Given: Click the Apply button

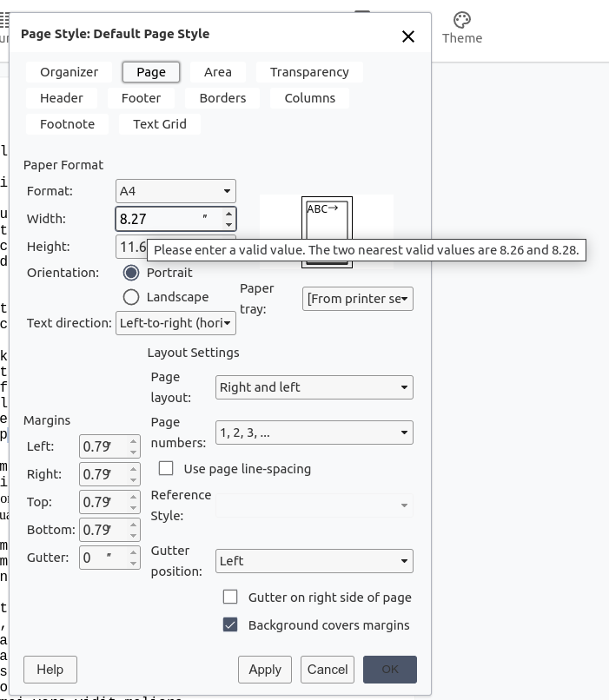Looking at the screenshot, I should [x=265, y=670].
